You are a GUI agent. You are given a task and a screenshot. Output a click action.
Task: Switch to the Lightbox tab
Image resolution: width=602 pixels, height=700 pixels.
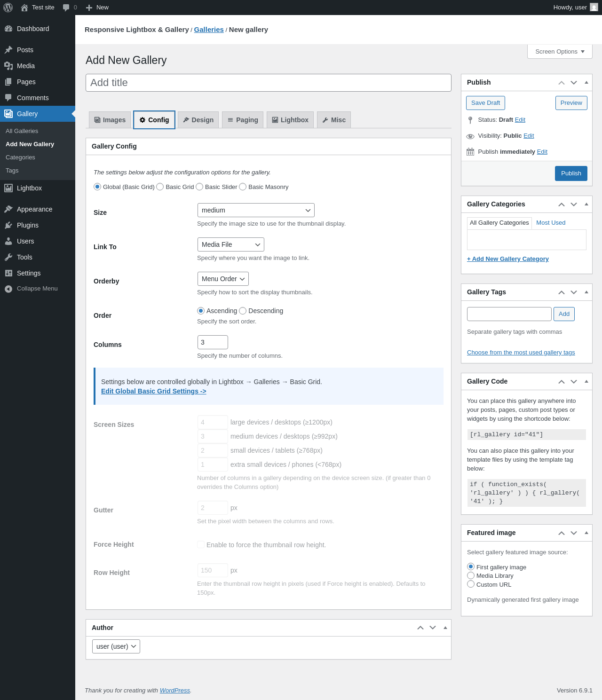pos(290,120)
